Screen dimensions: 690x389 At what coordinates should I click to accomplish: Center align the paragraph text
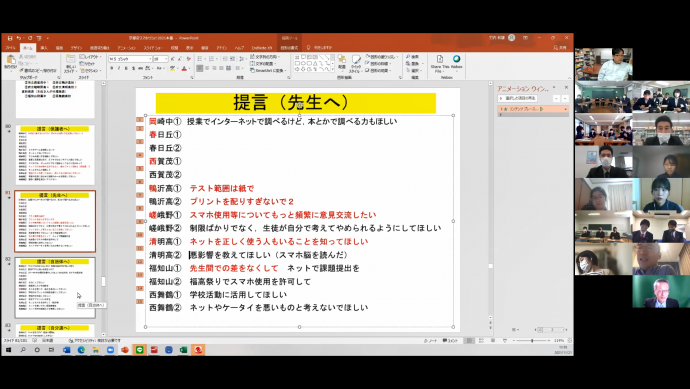coord(207,68)
